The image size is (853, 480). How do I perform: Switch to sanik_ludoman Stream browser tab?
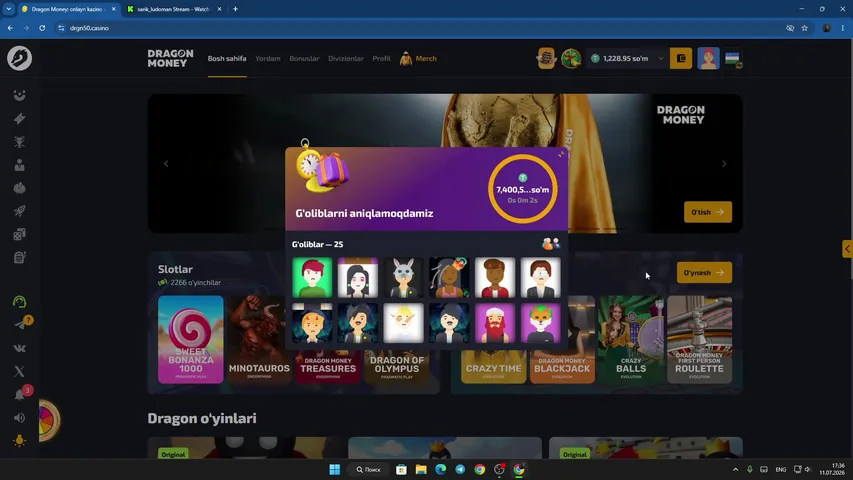tap(173, 9)
